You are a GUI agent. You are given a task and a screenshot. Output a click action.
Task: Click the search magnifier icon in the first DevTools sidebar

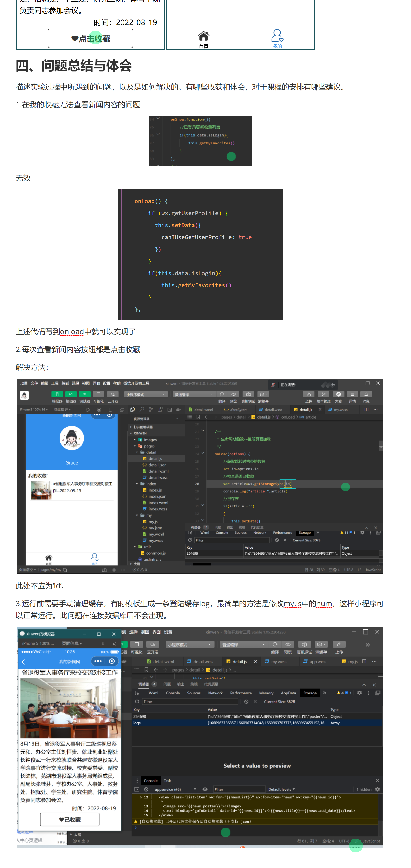tap(142, 410)
